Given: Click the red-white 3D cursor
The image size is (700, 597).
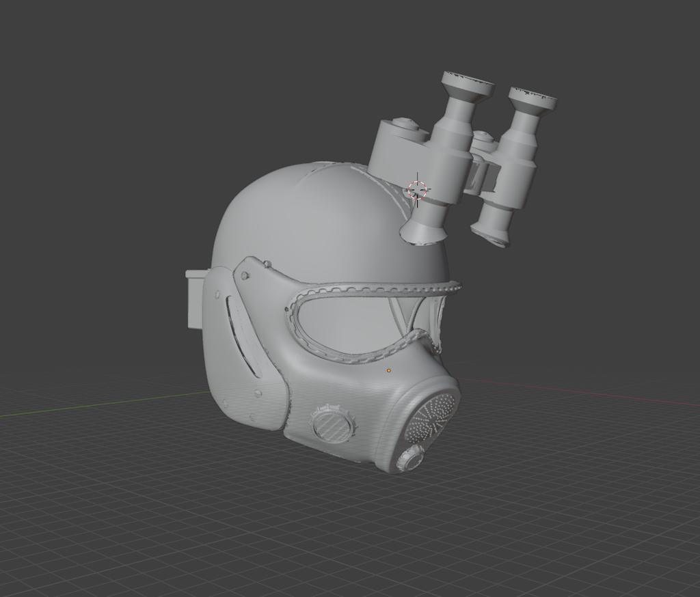Looking at the screenshot, I should click(418, 190).
